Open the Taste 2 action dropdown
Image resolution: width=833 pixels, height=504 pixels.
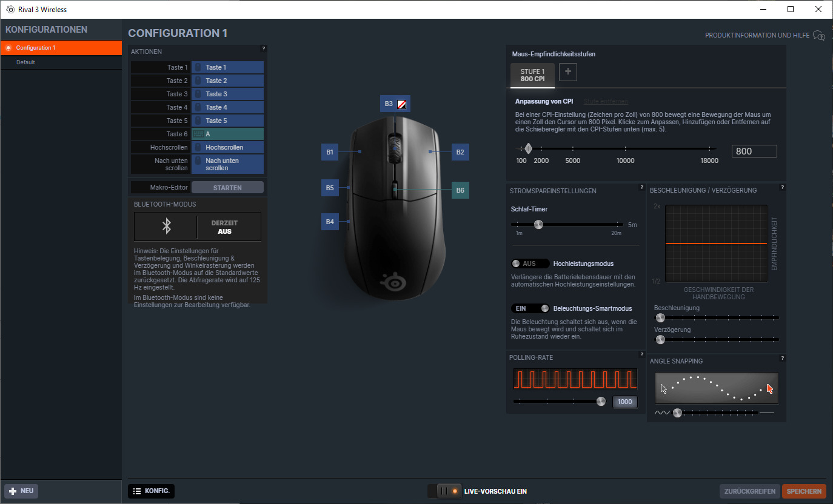pyautogui.click(x=227, y=81)
